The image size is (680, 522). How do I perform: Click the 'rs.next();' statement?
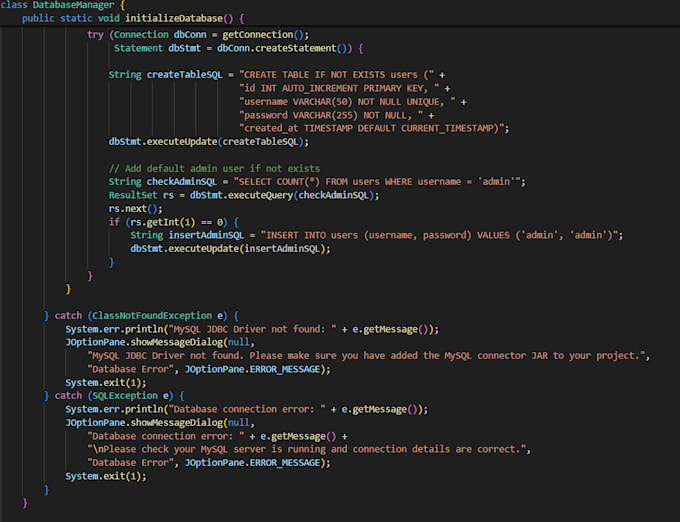135,209
